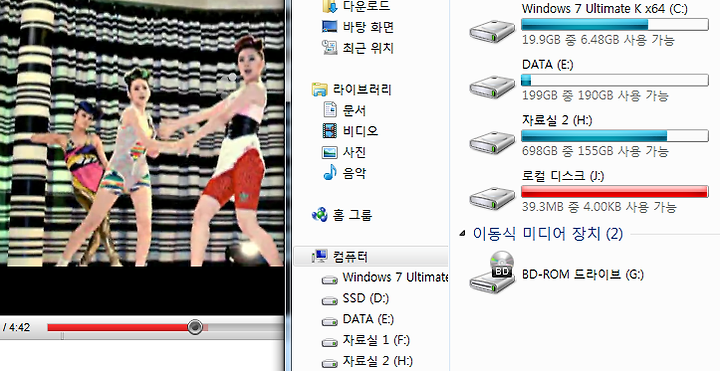Screen dimensions: 720x371
Task: Select 컴퓨터 in the navigation pane
Action: click(x=350, y=257)
